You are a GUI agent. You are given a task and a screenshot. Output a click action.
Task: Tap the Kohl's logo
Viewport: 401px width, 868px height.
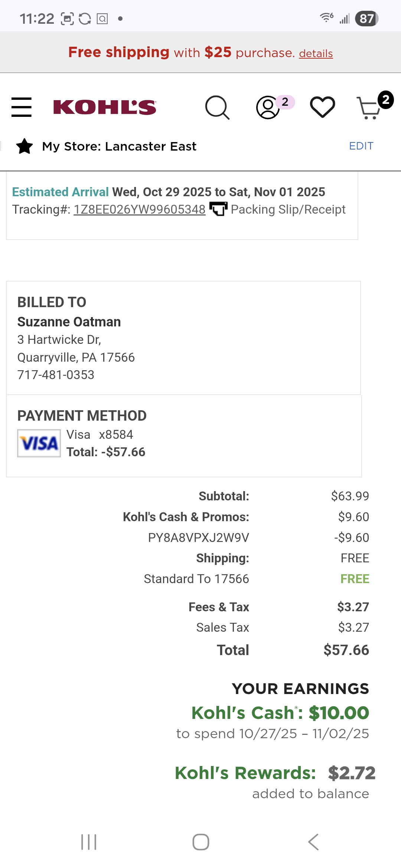[105, 107]
